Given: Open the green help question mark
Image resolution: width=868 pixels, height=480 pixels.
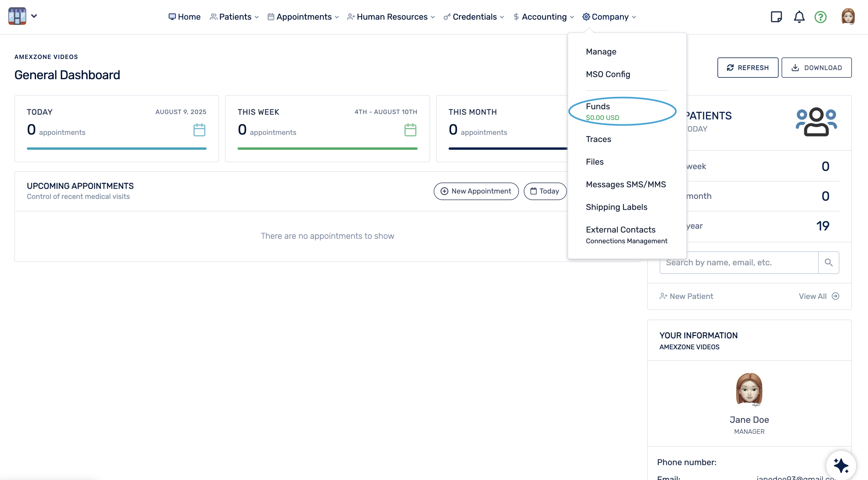Looking at the screenshot, I should click(x=821, y=16).
